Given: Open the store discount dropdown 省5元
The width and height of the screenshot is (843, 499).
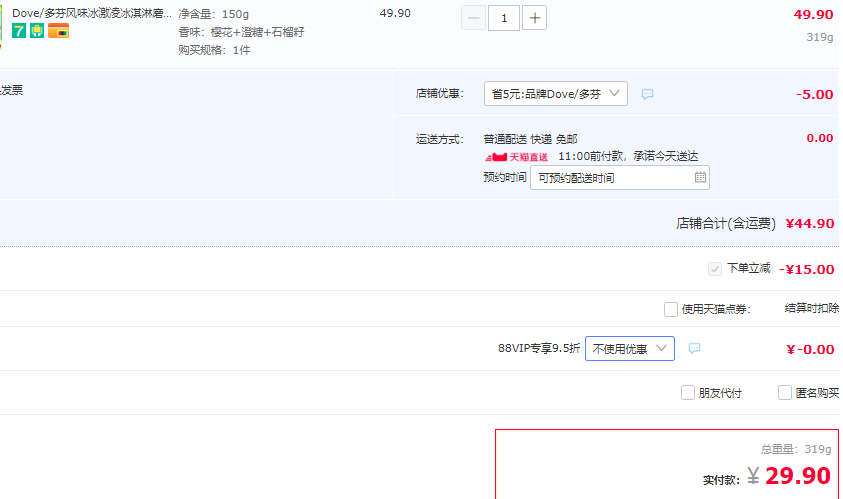Looking at the screenshot, I should (x=555, y=94).
